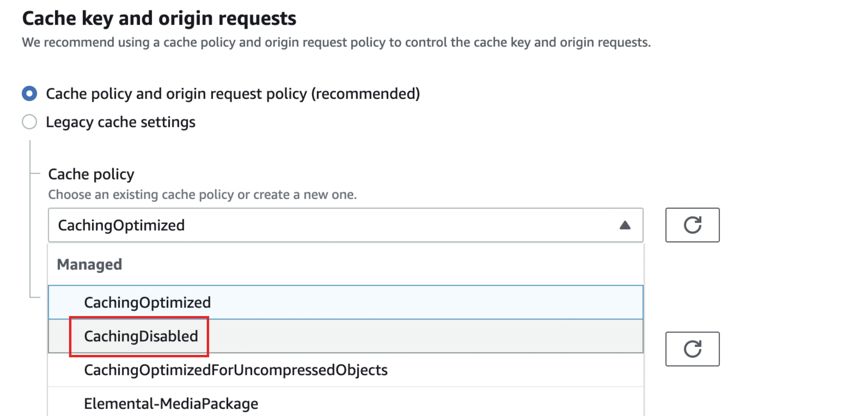
Task: Click the recommendation description under the heading
Action: pos(336,42)
